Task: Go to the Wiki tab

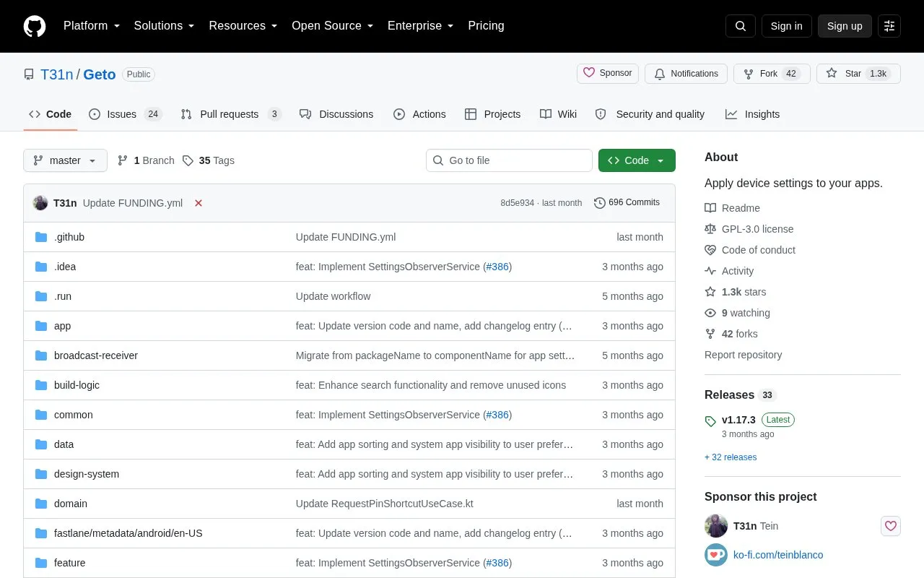Action: coord(558,114)
